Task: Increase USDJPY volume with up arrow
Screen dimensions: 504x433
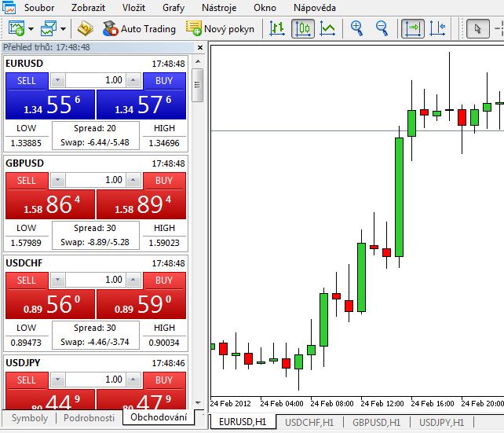Action: point(133,380)
